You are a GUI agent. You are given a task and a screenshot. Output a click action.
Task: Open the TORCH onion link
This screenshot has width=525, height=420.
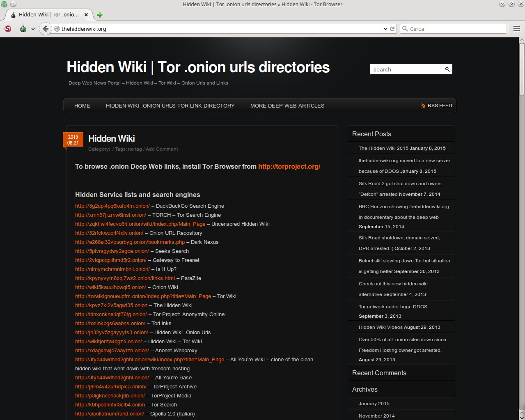[x=110, y=215]
